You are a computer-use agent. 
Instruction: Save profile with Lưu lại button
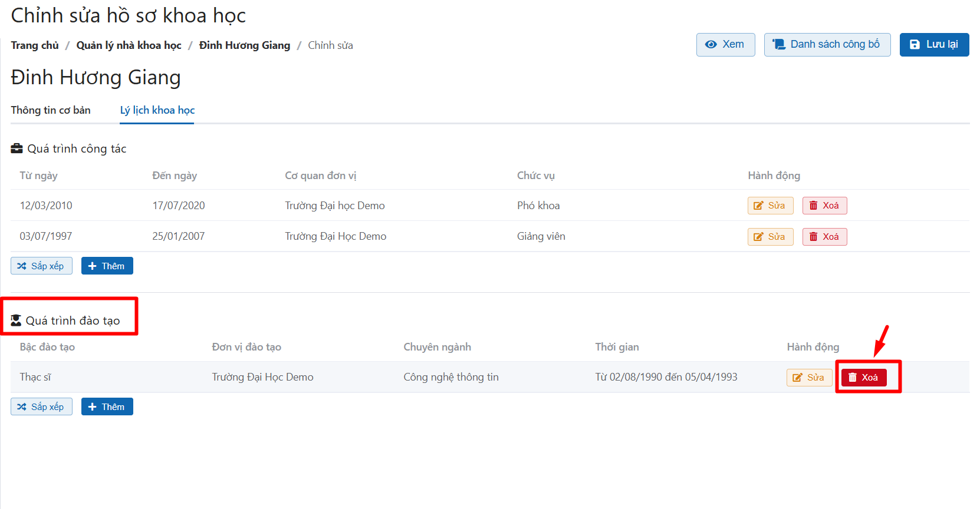click(934, 45)
